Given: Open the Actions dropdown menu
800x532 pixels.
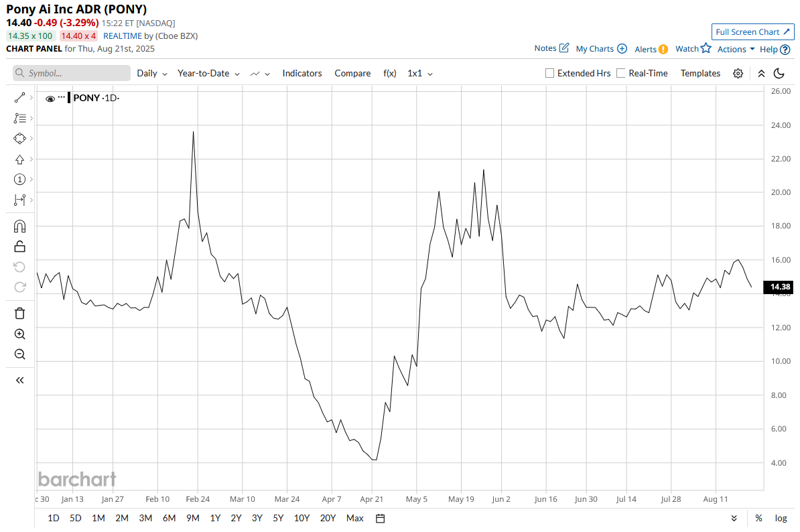Looking at the screenshot, I should [x=736, y=49].
